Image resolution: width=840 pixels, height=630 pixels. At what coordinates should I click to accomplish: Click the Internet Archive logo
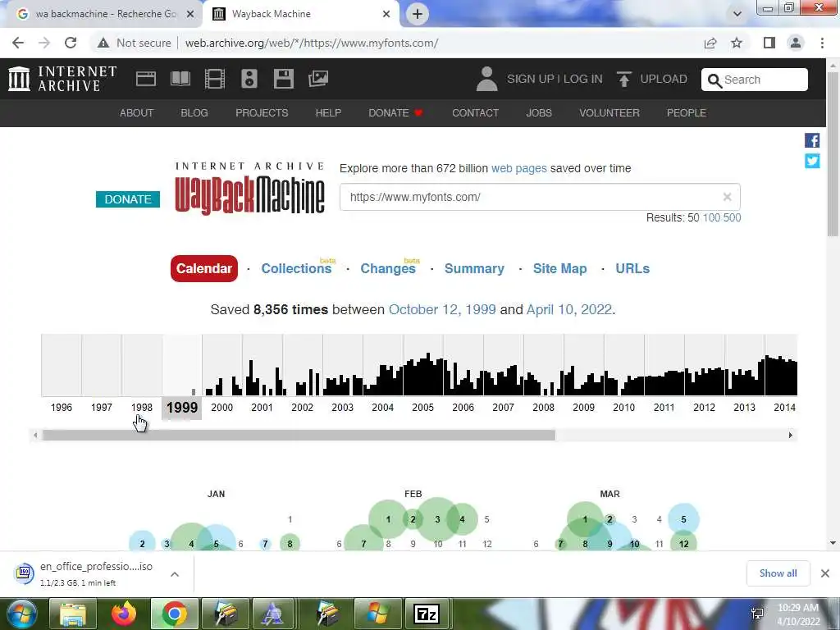click(62, 79)
